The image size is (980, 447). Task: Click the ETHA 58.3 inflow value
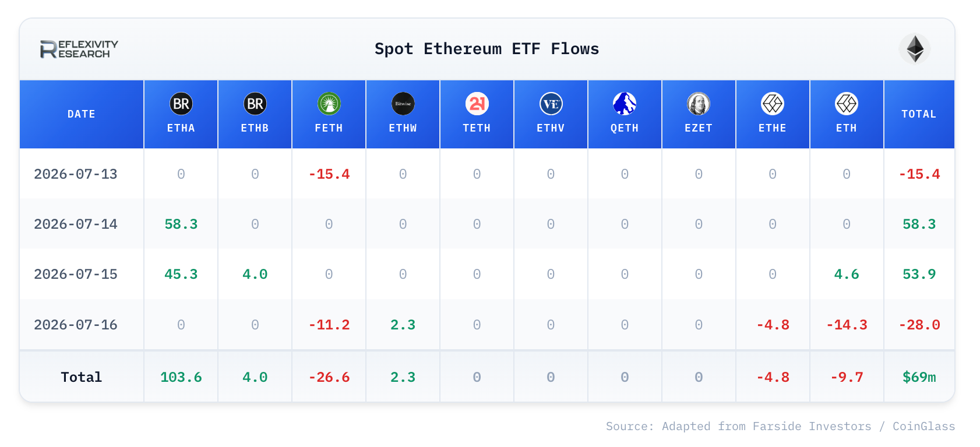[x=181, y=224]
